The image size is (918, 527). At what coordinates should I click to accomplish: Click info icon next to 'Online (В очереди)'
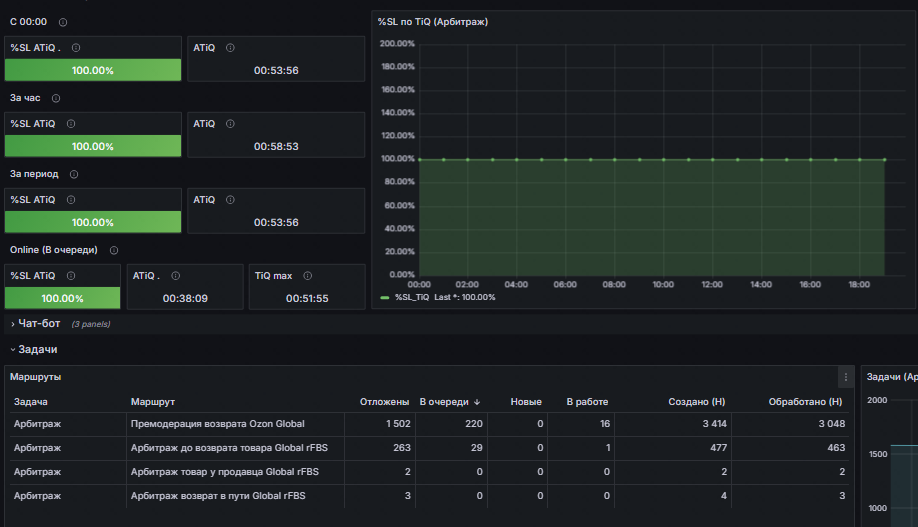click(x=114, y=250)
